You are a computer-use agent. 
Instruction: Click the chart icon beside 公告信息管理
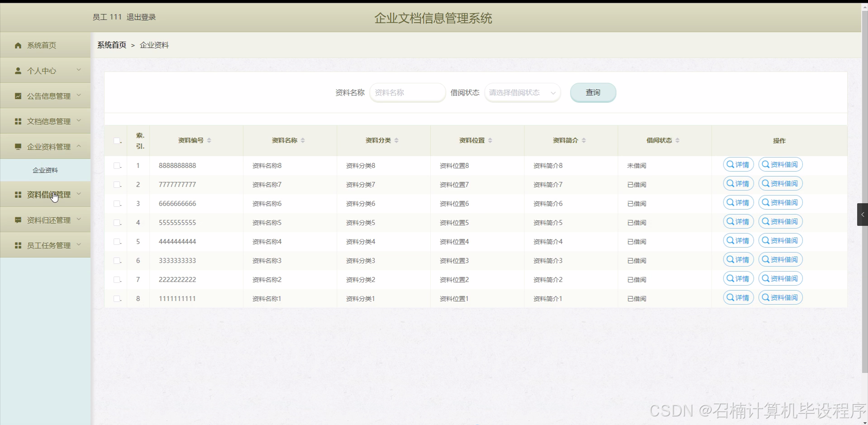tap(18, 96)
